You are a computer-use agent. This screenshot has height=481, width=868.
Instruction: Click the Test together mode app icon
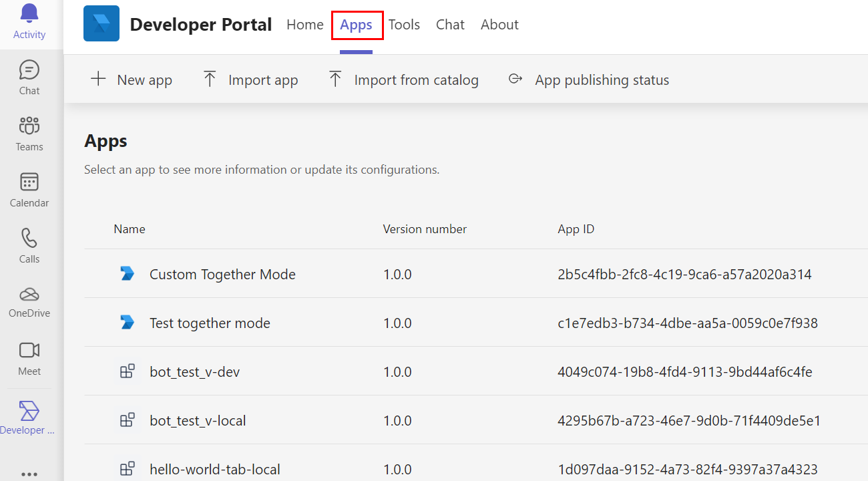click(x=127, y=322)
